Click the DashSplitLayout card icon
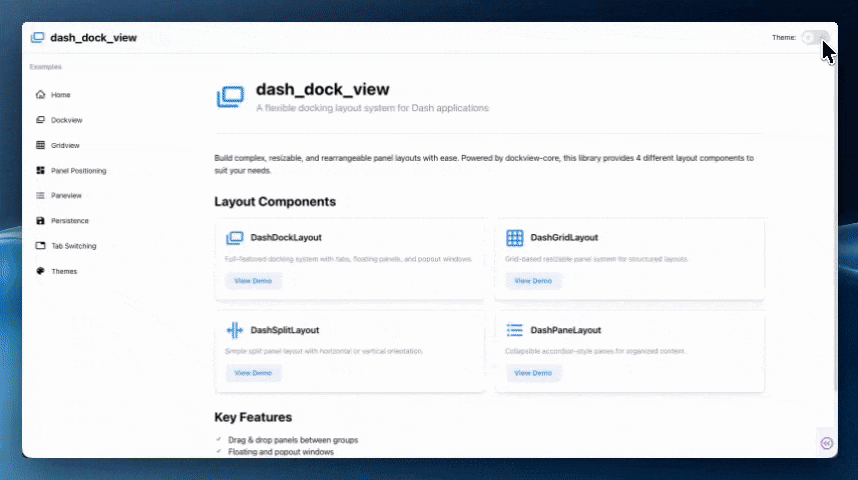This screenshot has height=480, width=858. (x=235, y=330)
